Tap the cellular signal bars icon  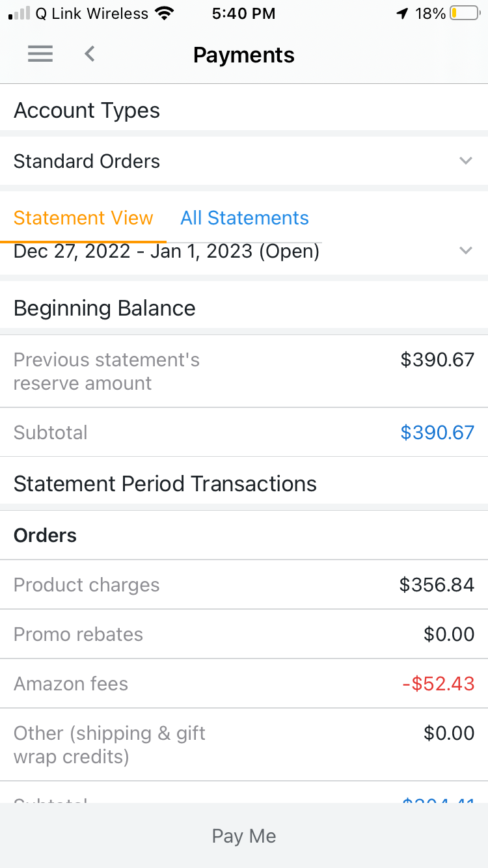pos(20,14)
